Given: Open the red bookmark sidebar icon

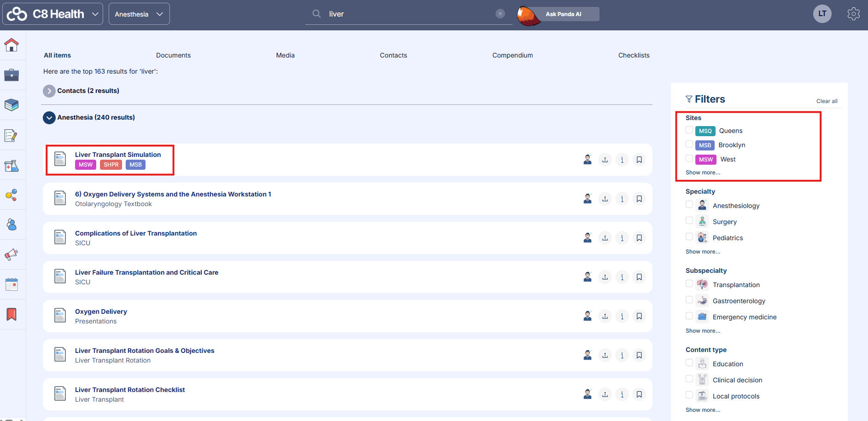Looking at the screenshot, I should click(12, 314).
